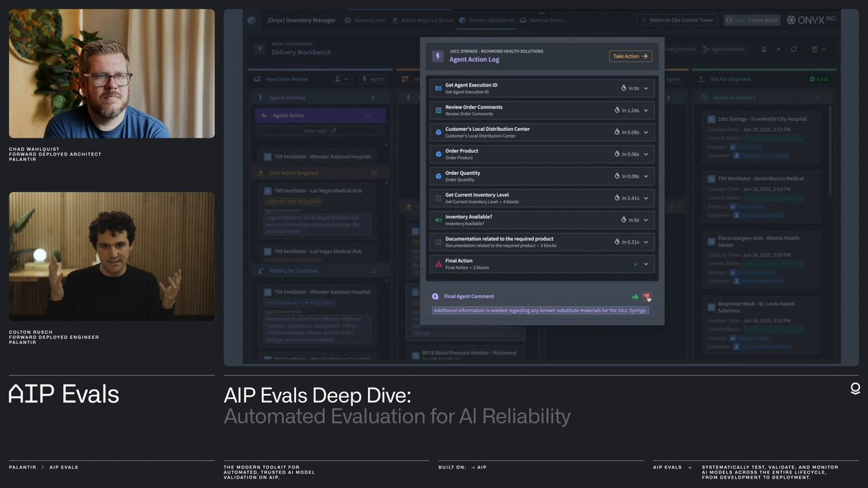This screenshot has width=868, height=488.
Task: Click the Take Action button
Action: pyautogui.click(x=630, y=56)
